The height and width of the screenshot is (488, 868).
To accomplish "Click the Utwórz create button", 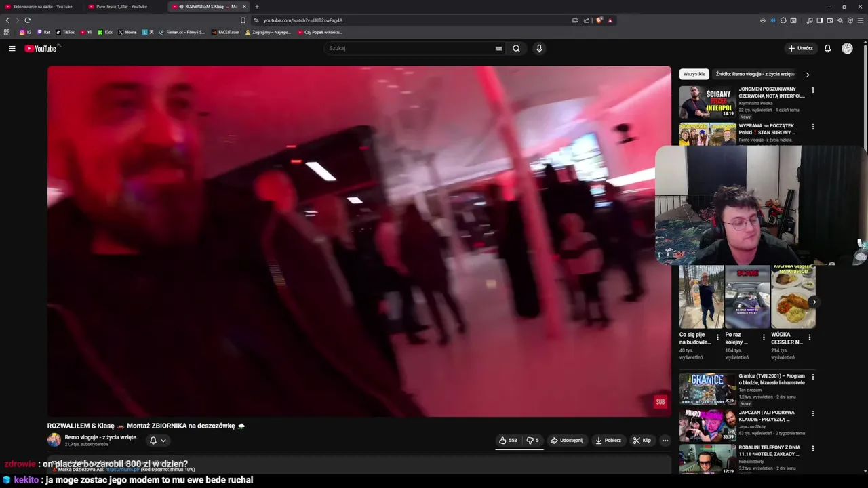I will click(801, 48).
